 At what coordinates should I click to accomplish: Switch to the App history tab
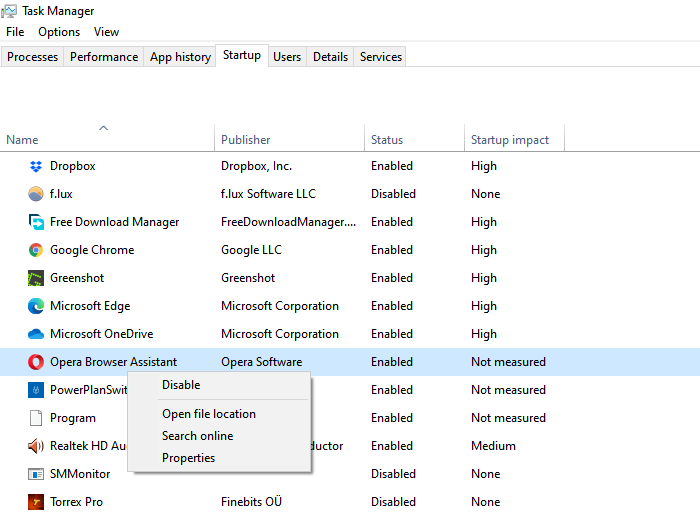click(180, 57)
